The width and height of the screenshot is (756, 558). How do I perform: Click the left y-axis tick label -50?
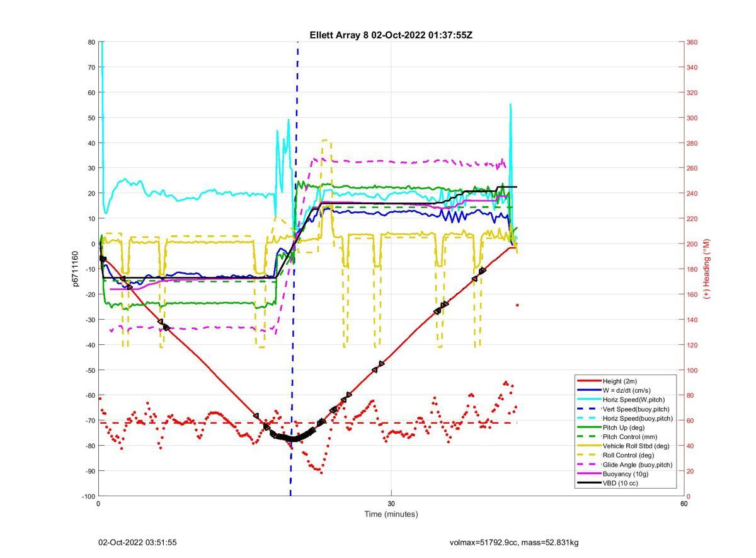(90, 370)
